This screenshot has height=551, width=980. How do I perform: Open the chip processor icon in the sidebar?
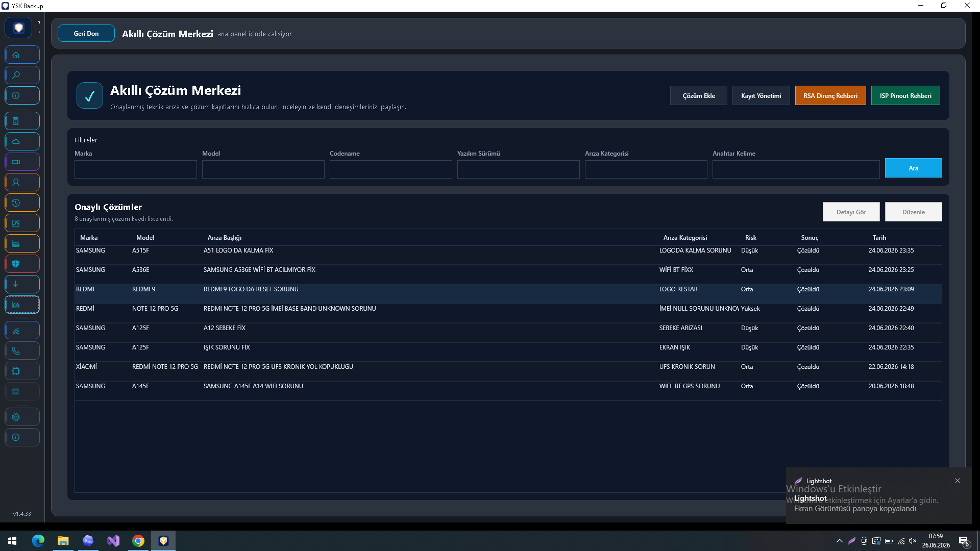coord(22,371)
